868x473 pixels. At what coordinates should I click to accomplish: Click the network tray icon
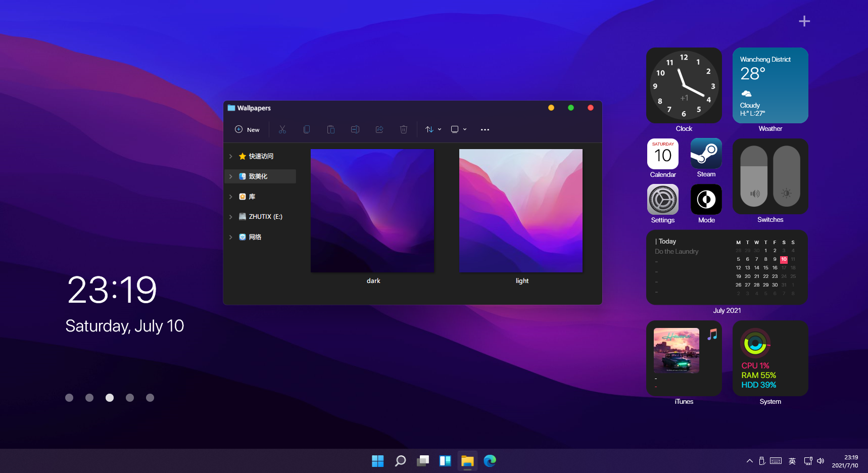pyautogui.click(x=808, y=461)
